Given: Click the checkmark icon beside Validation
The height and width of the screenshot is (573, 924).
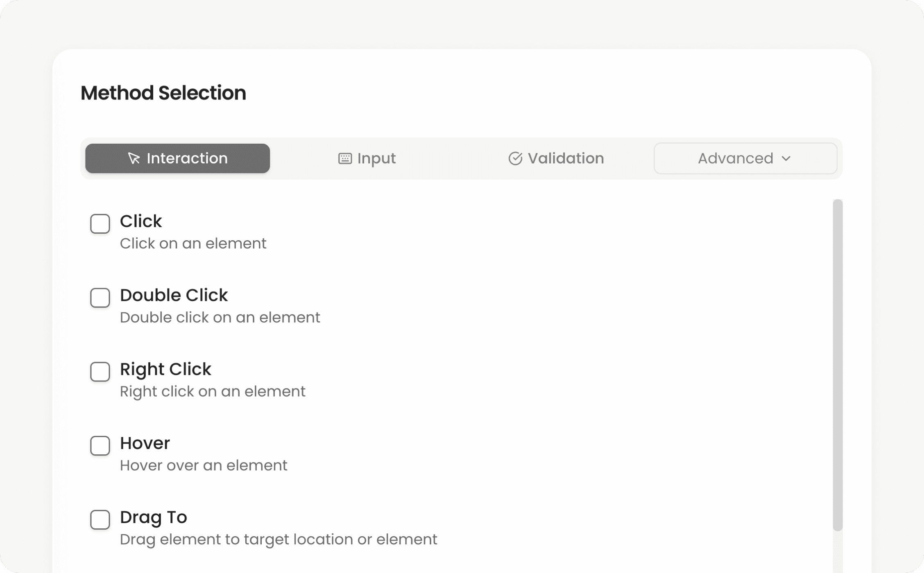Looking at the screenshot, I should click(516, 158).
